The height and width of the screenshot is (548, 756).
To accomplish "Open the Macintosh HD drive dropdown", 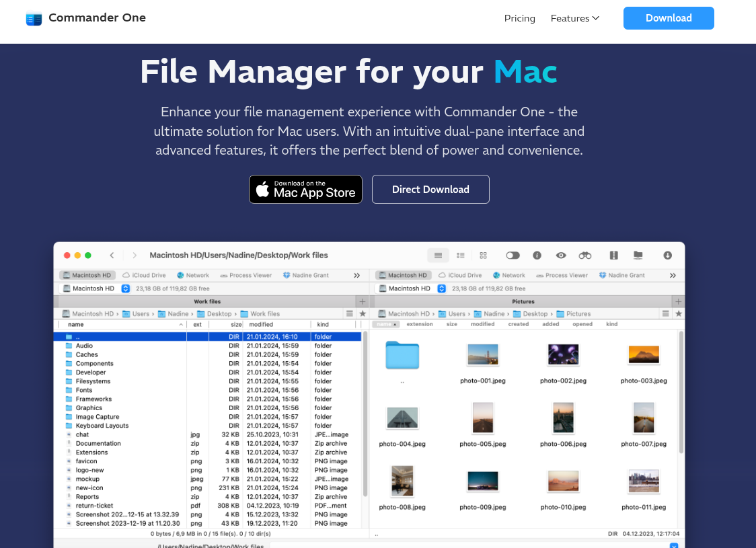I will (x=125, y=288).
